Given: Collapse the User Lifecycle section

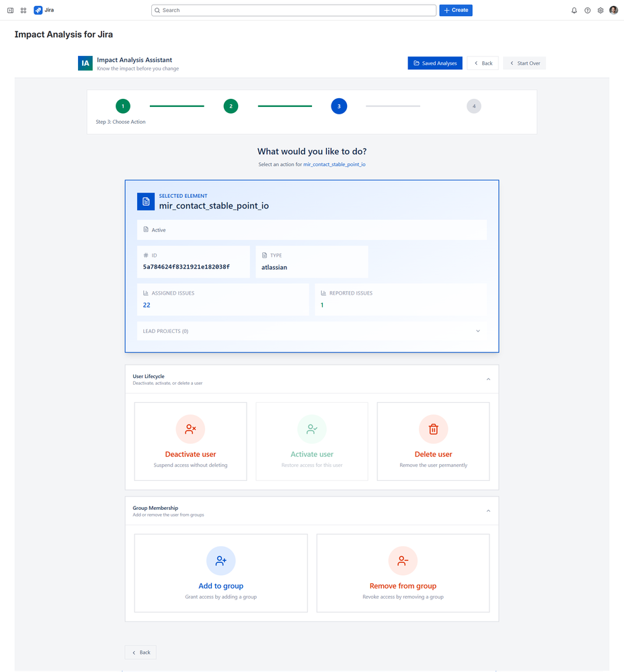Looking at the screenshot, I should point(488,379).
